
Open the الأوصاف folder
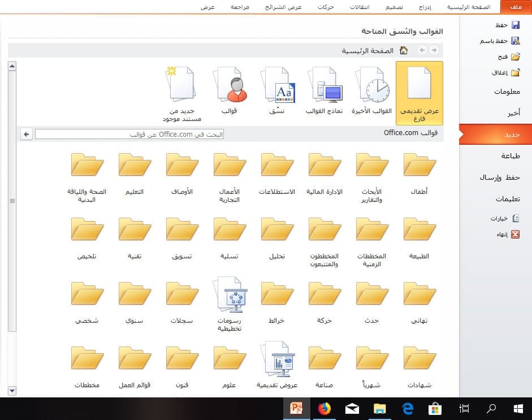point(182,174)
